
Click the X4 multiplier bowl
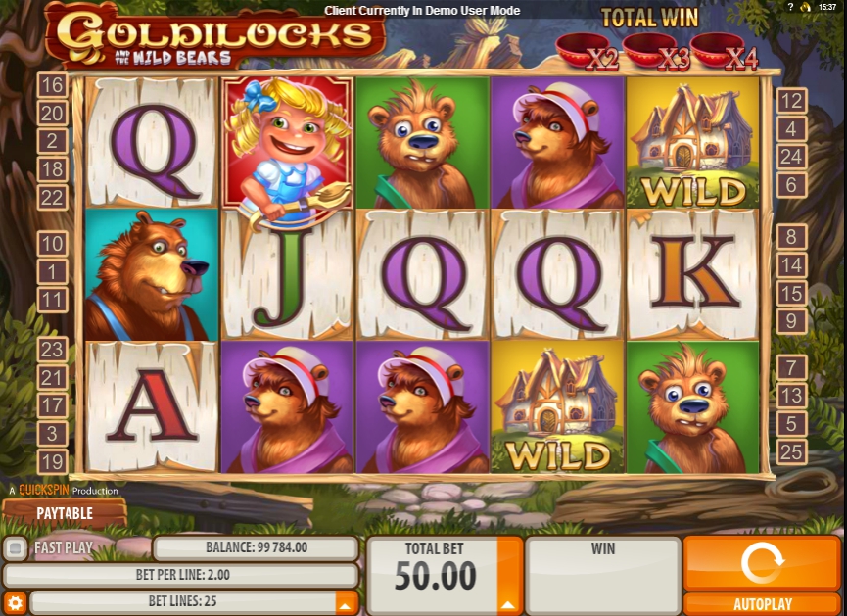725,52
